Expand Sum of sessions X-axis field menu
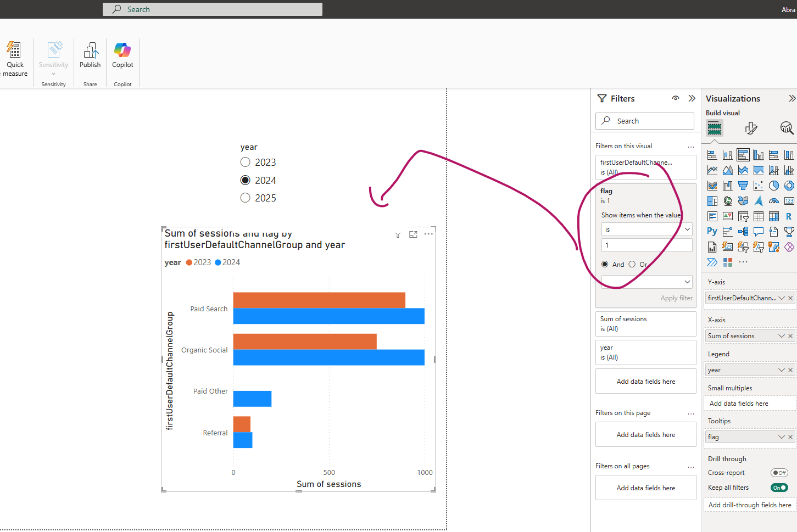This screenshot has height=532, width=797. tap(782, 336)
